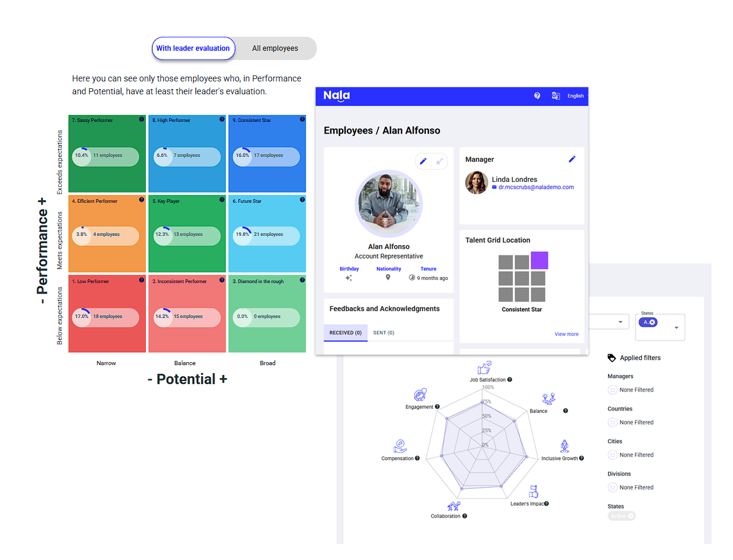The width and height of the screenshot is (733, 560).
Task: Click help icon next to Engagement label
Action: click(438, 407)
